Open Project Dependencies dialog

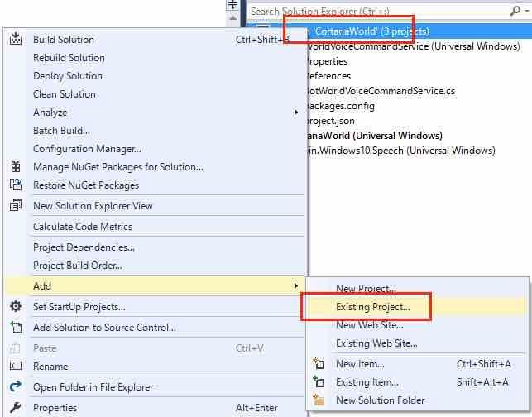click(x=155, y=247)
